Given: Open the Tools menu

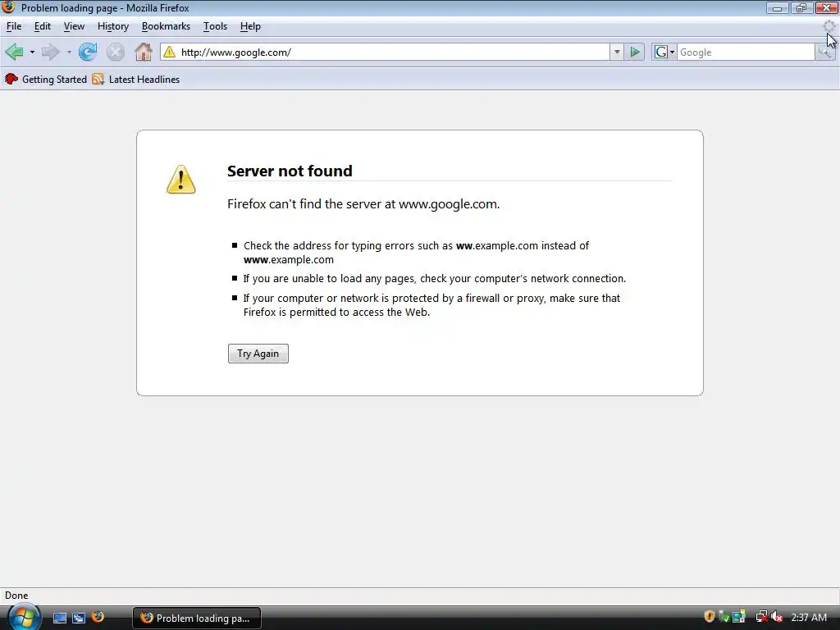Looking at the screenshot, I should click(x=216, y=26).
